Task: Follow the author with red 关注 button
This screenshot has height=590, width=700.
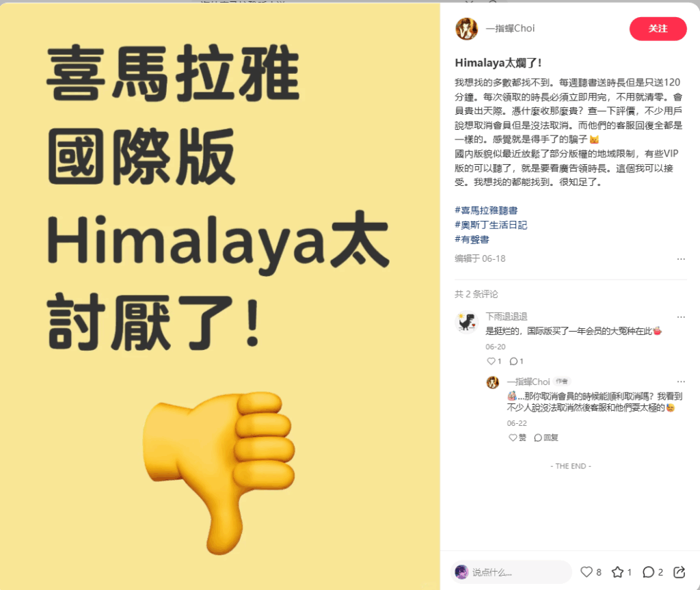Action: tap(658, 29)
